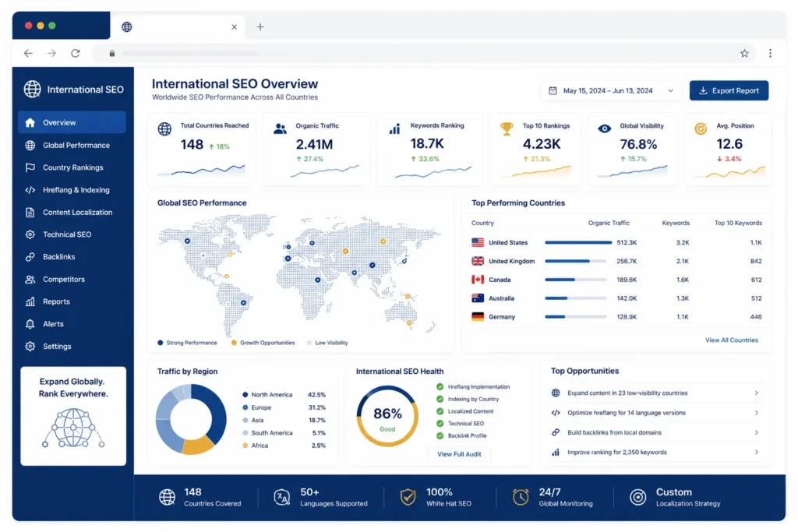Go back with the browser back arrow
Screen dimensions: 798x532
point(28,54)
